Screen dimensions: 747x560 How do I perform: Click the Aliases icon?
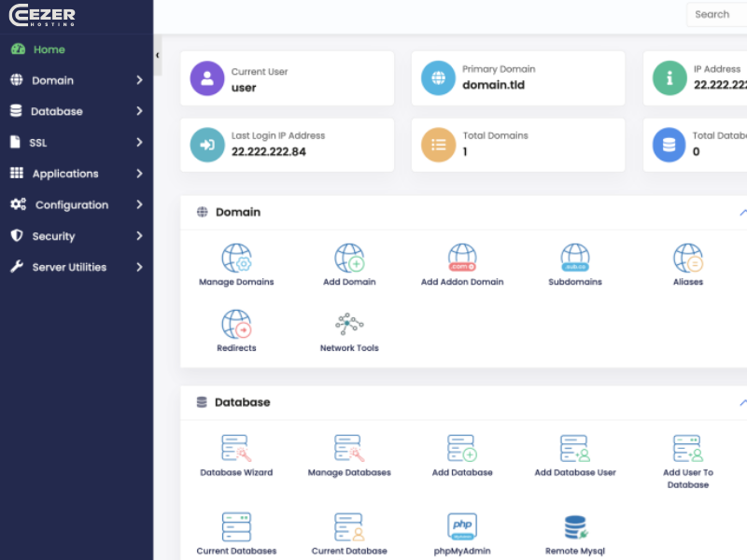pyautogui.click(x=687, y=261)
